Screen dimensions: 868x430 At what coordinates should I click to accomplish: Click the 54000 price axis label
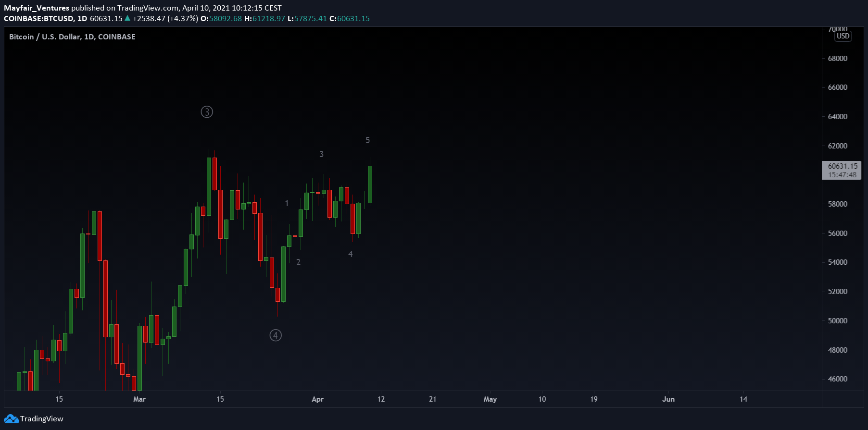click(838, 262)
